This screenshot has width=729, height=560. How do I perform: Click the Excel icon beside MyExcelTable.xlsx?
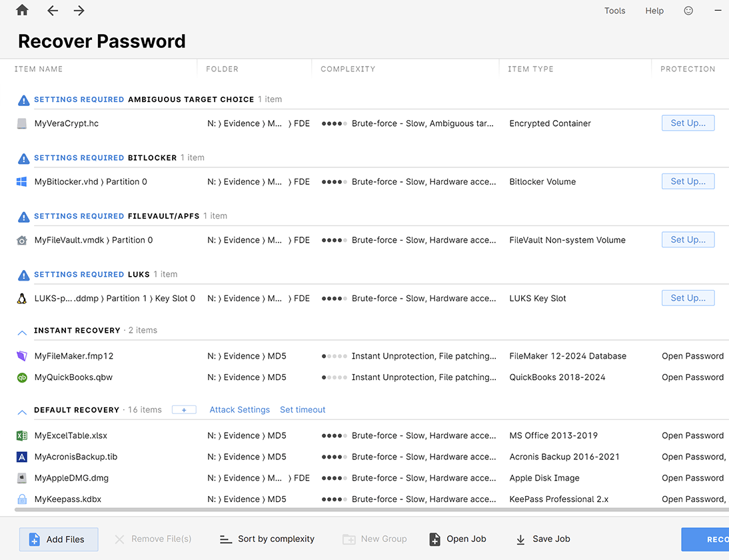[x=22, y=436]
